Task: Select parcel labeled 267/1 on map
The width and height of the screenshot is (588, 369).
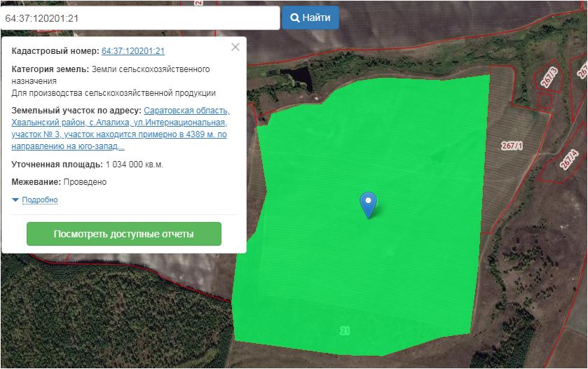Action: tap(512, 146)
